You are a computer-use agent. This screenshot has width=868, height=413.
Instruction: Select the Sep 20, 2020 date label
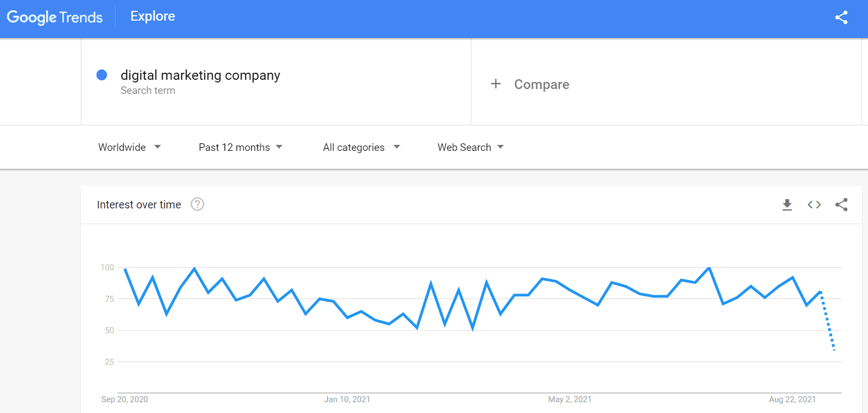coord(125,399)
